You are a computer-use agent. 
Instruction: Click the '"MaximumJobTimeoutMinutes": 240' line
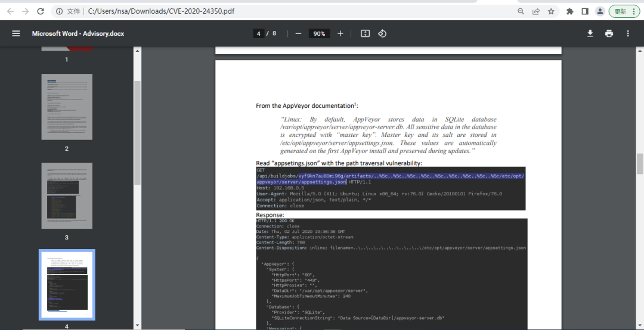[x=311, y=296]
